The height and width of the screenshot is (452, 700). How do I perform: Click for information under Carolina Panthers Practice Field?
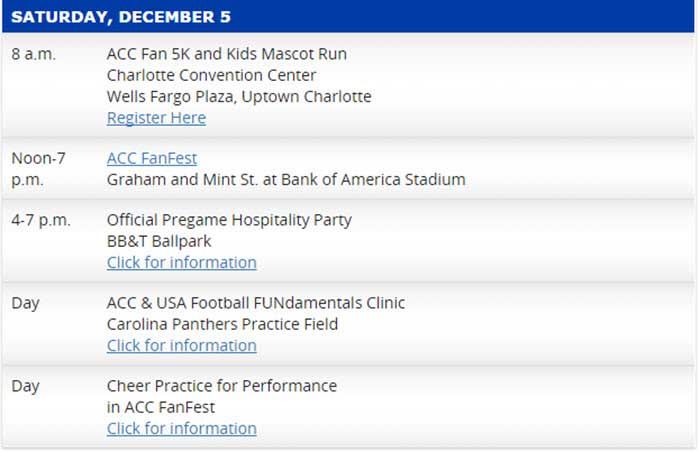coord(181,345)
